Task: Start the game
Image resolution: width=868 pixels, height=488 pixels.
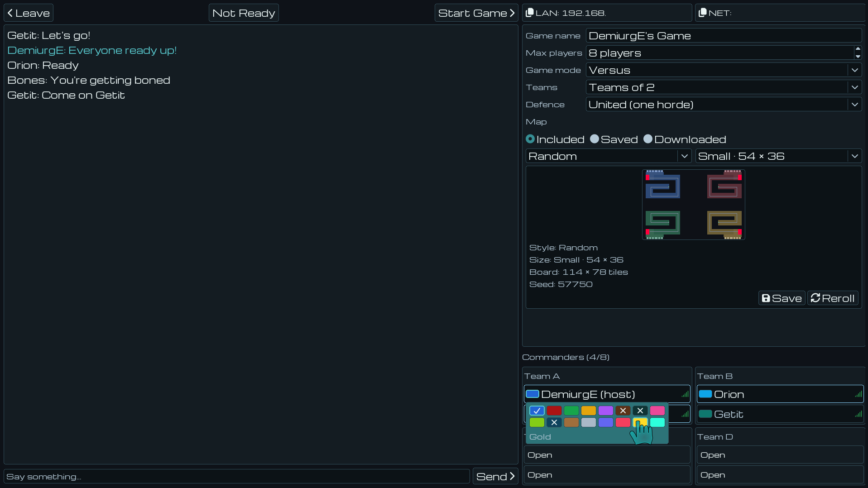Action: tap(476, 13)
